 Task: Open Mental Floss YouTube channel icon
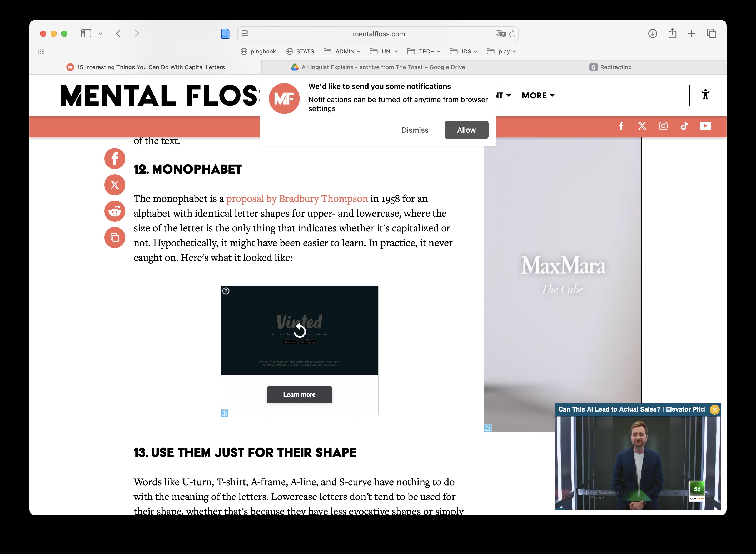pos(705,126)
